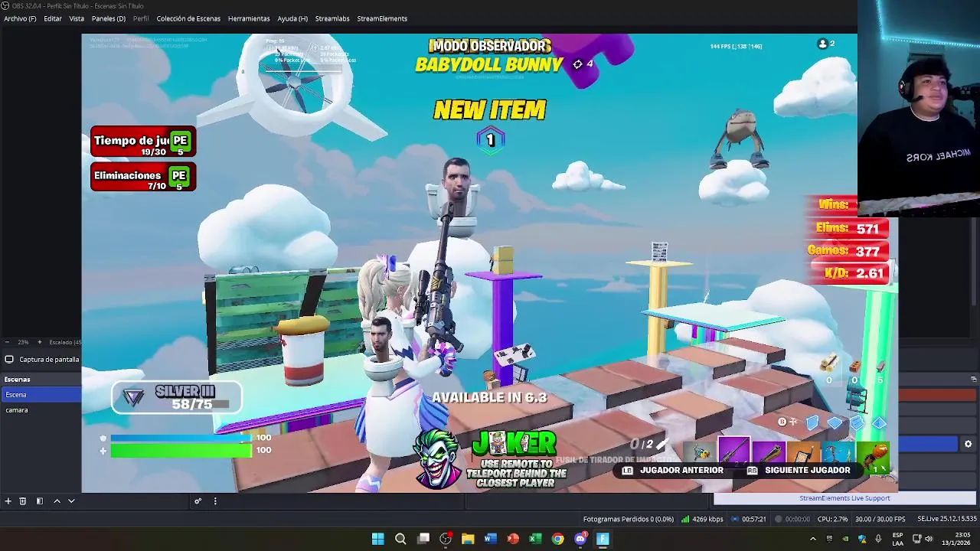Screen dimensions: 980x551
Task: Move the selected scene up
Action: (x=57, y=500)
